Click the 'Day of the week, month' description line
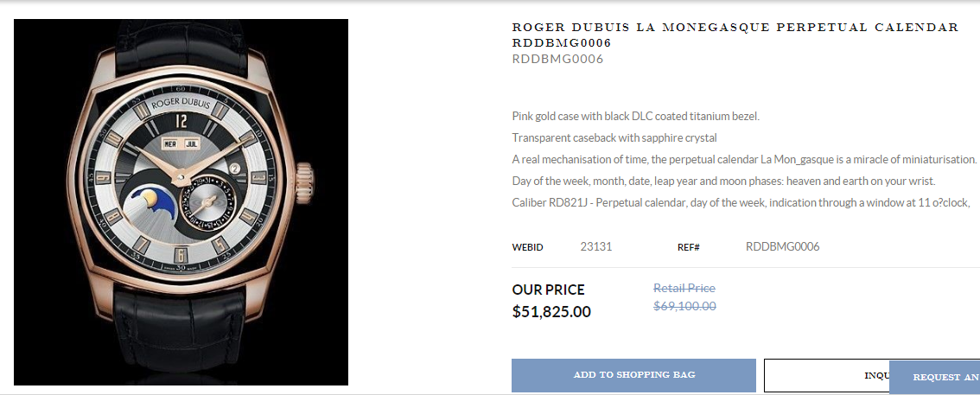Viewport: 980px width, 395px height. pyautogui.click(x=723, y=182)
